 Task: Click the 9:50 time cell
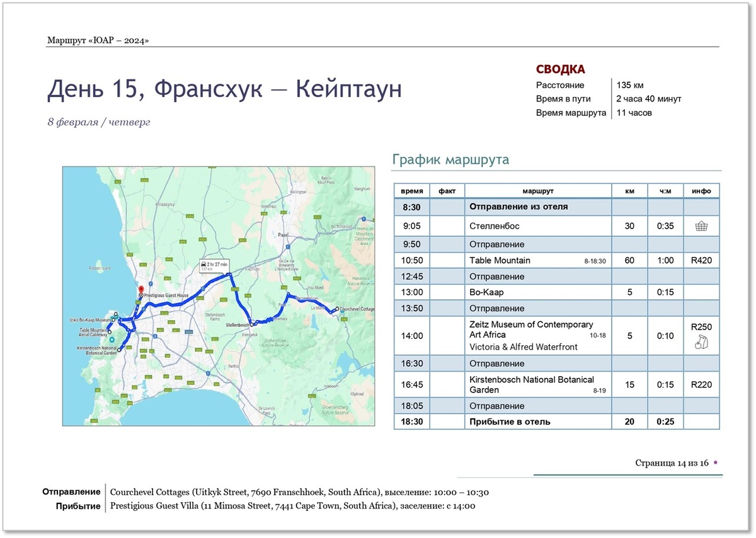point(412,244)
